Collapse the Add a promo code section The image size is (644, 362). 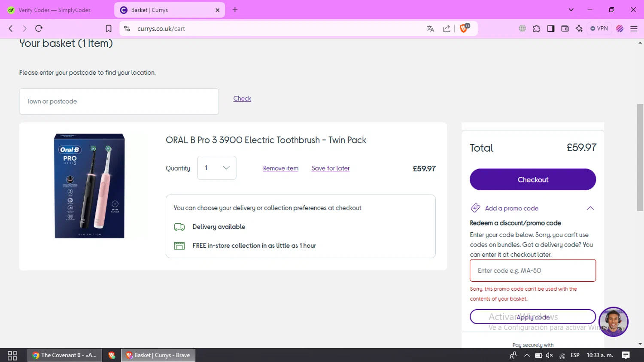pyautogui.click(x=590, y=208)
